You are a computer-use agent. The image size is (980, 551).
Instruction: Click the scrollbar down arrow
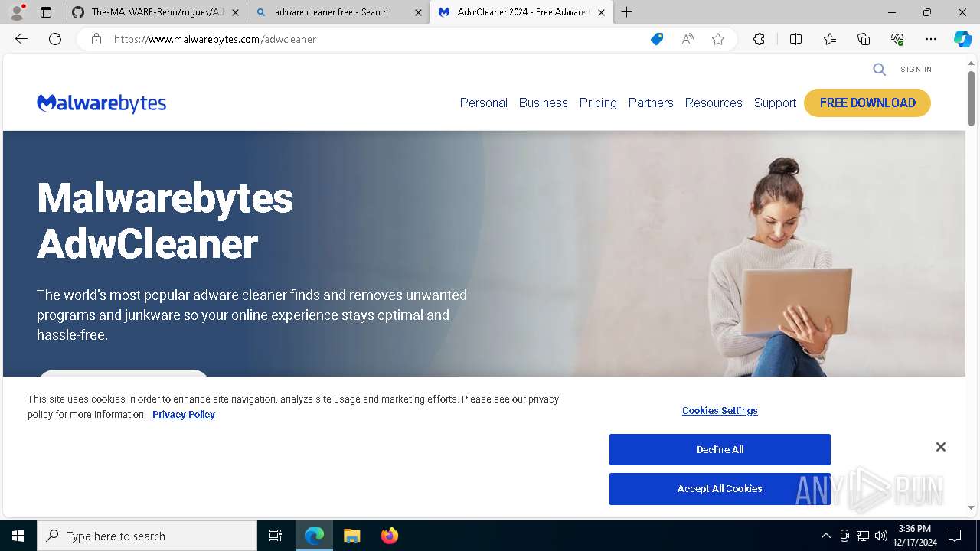point(971,507)
